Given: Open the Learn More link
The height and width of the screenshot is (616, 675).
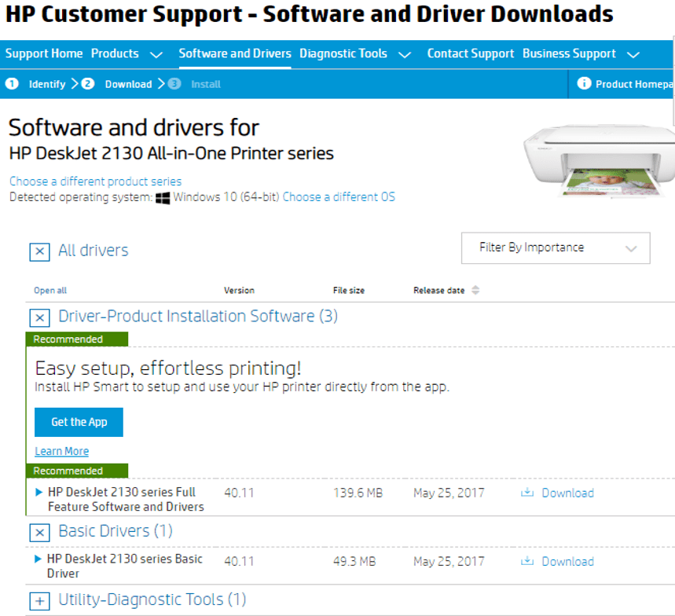Looking at the screenshot, I should 61,451.
